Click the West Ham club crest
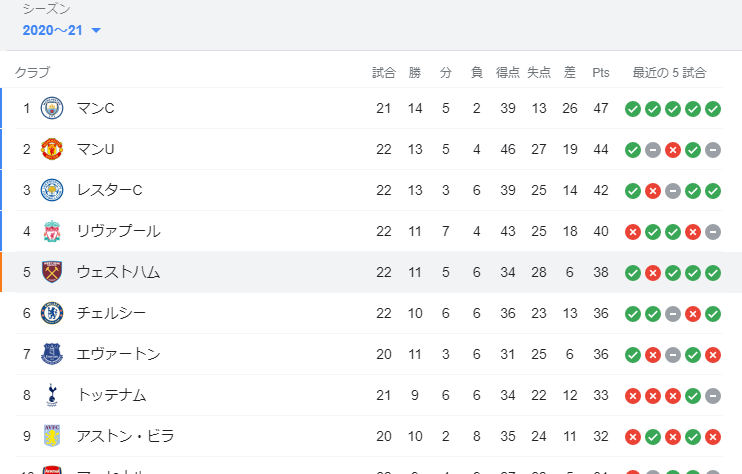Image resolution: width=742 pixels, height=474 pixels. [x=52, y=272]
